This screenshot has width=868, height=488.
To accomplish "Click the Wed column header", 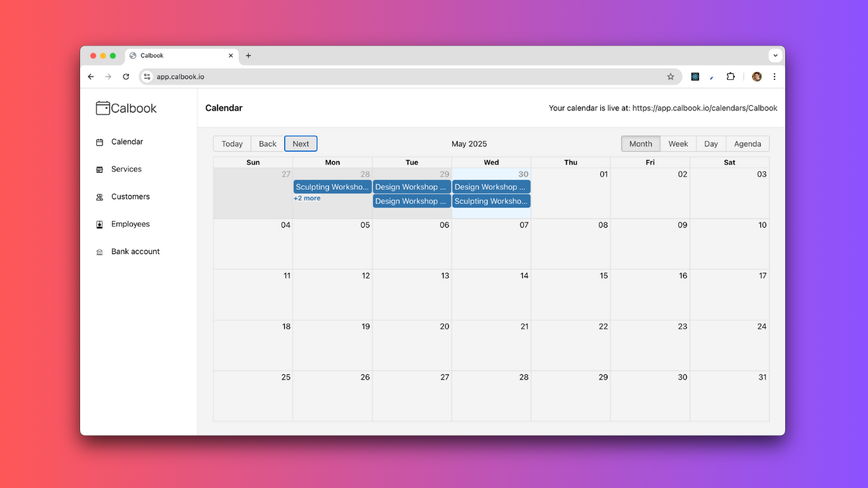I will [x=492, y=163].
